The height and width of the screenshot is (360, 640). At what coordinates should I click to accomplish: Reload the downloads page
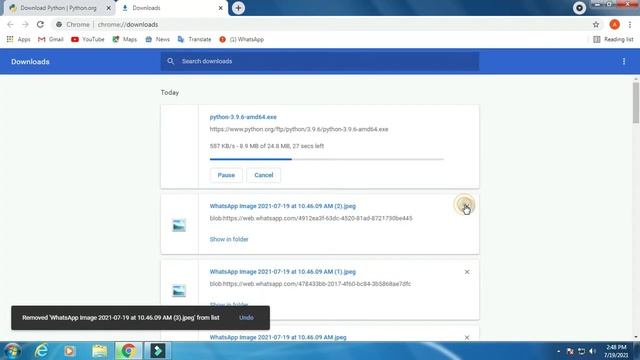coord(40,24)
